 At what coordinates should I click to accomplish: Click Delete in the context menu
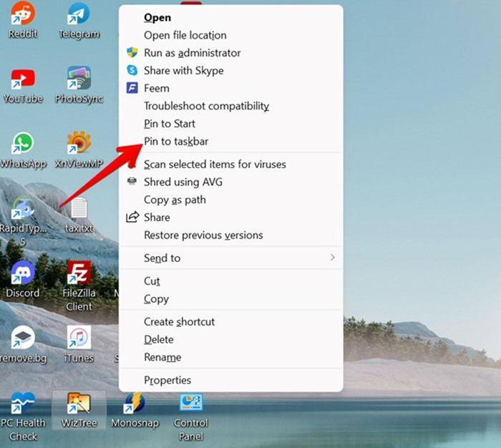(230, 339)
